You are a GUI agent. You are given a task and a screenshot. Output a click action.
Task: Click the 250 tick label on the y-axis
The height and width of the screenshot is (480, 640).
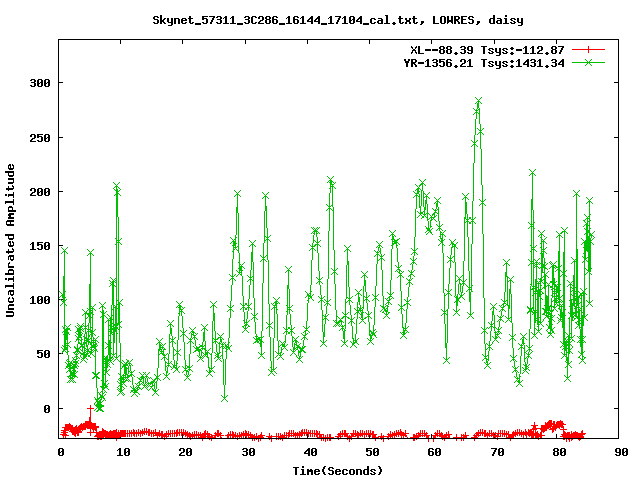point(40,138)
